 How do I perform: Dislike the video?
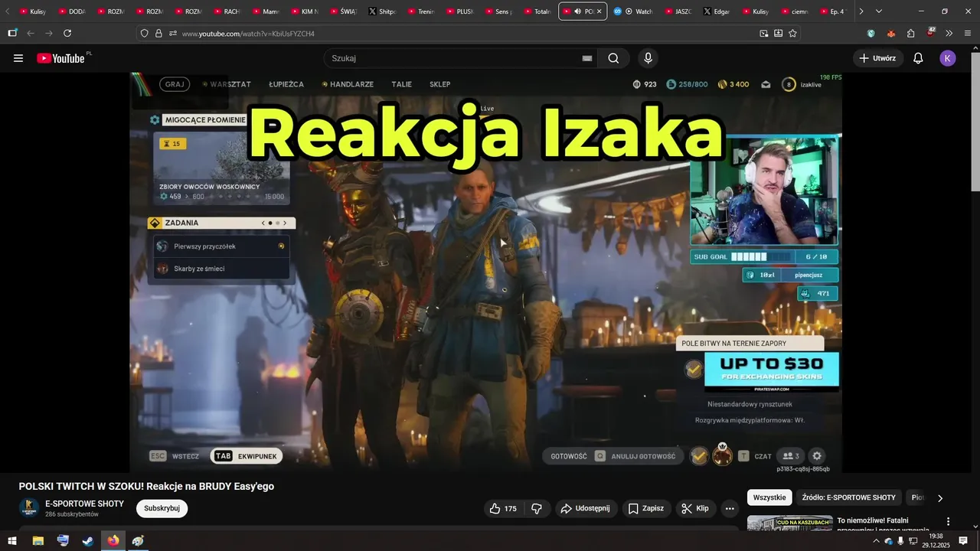[537, 508]
